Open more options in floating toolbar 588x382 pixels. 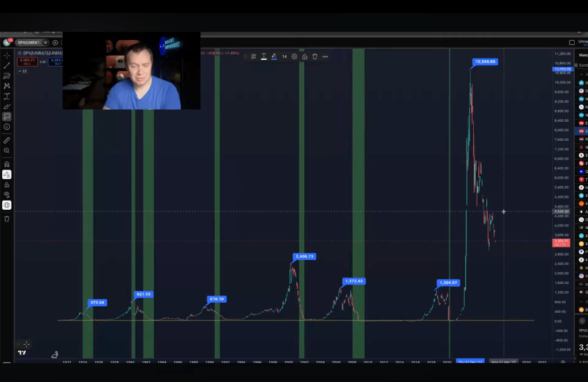pos(325,57)
